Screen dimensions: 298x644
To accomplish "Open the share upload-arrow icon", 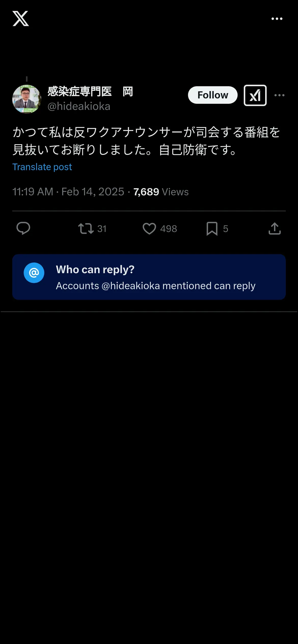I will coord(275,228).
